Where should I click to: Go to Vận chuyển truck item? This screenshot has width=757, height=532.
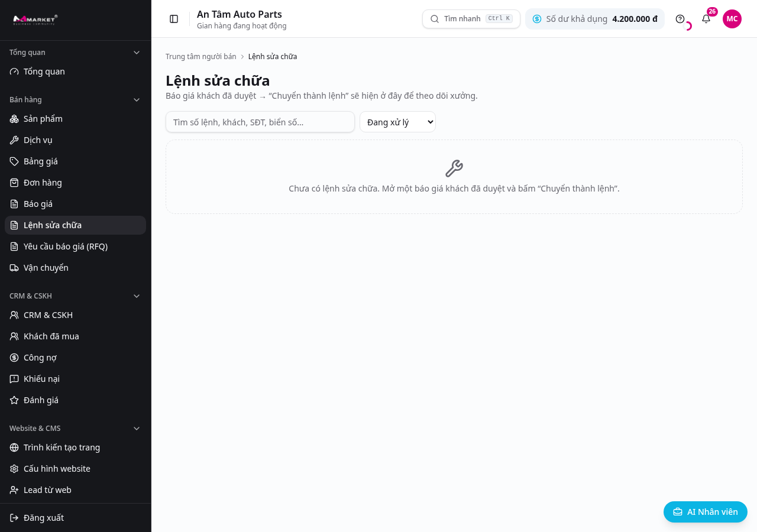[x=75, y=268]
